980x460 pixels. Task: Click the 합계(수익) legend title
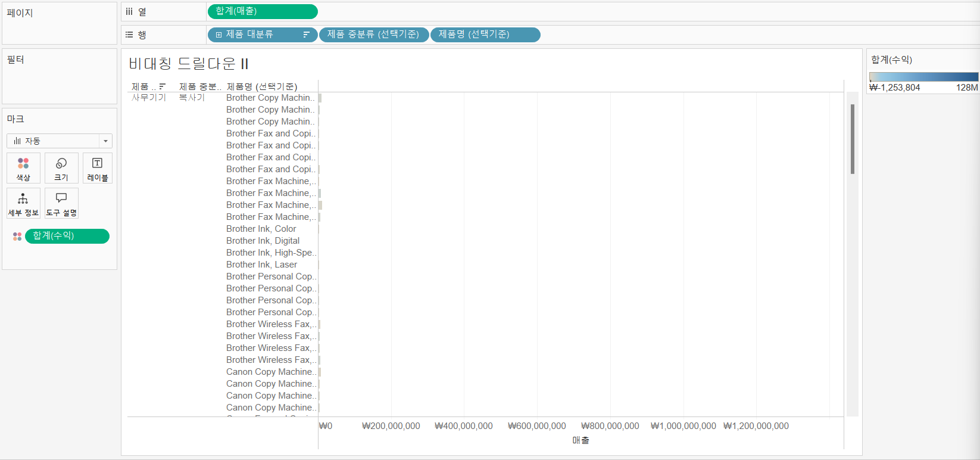pos(891,60)
